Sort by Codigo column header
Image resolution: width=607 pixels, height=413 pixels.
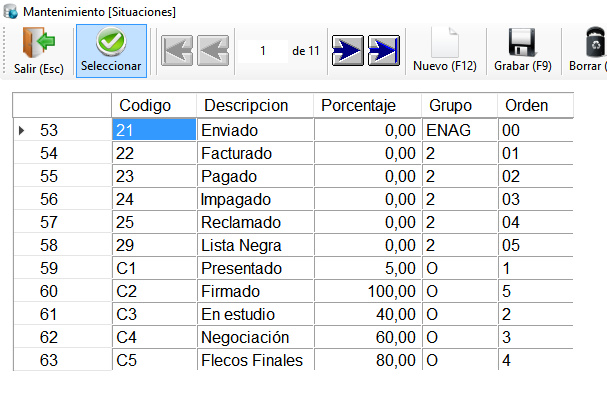(x=154, y=105)
